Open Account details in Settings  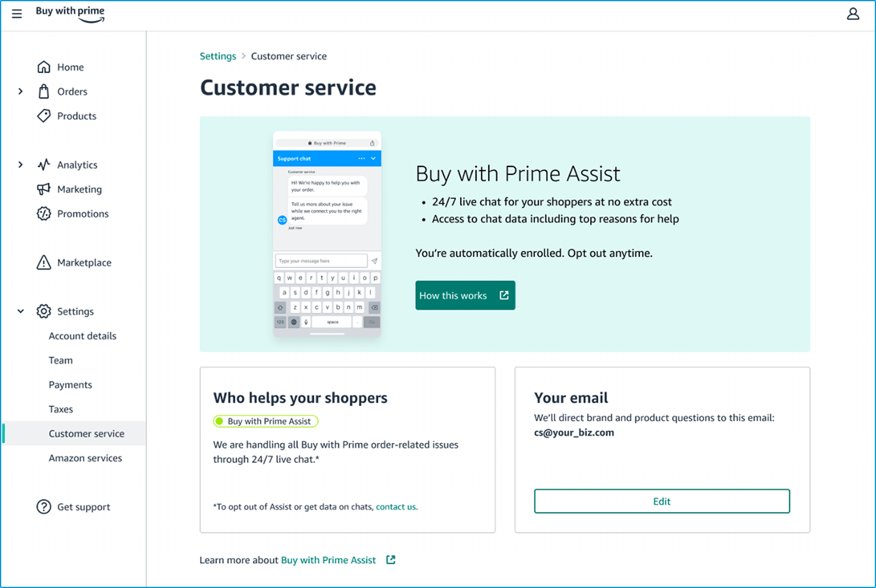tap(82, 336)
